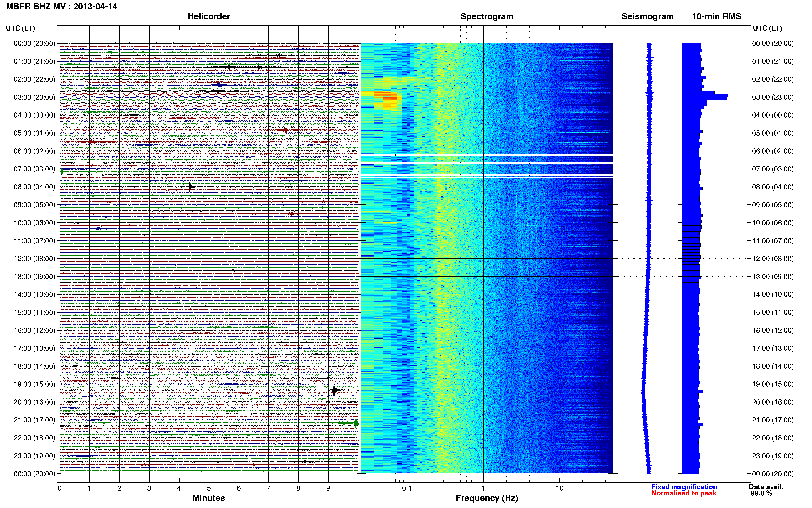Click Helicorder minute tick label '6'
This screenshot has height=508, width=812.
(x=239, y=488)
